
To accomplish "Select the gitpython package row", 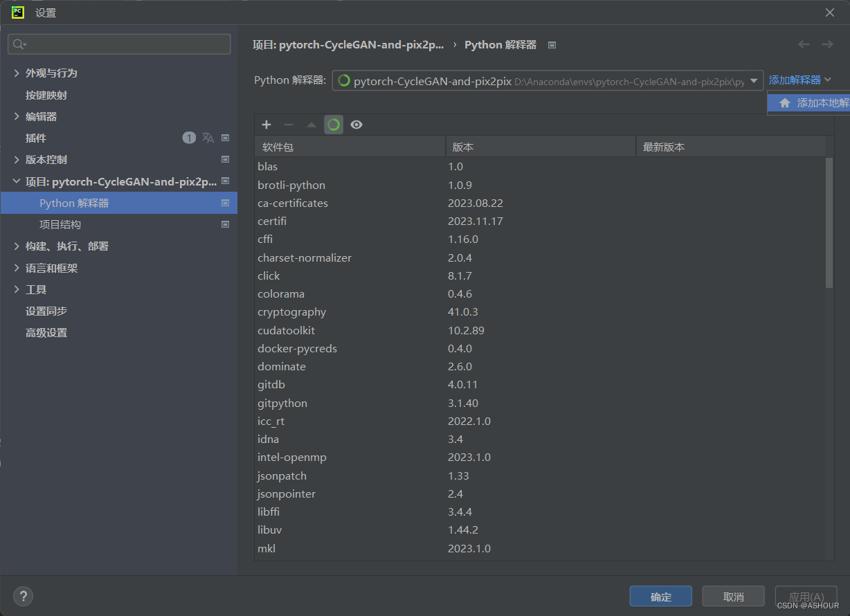I will tap(540, 403).
